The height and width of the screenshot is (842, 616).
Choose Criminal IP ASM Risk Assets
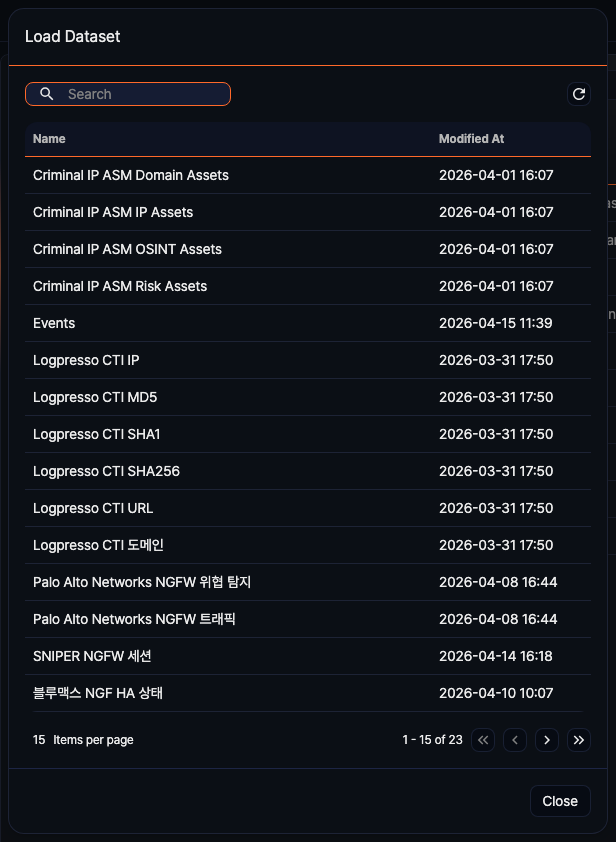(x=120, y=286)
